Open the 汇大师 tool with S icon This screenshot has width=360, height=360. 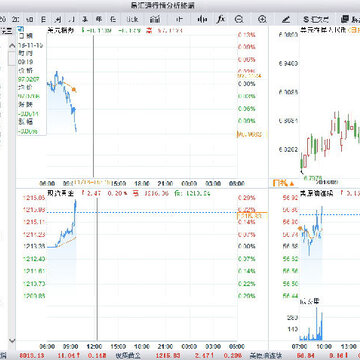[x=316, y=19]
